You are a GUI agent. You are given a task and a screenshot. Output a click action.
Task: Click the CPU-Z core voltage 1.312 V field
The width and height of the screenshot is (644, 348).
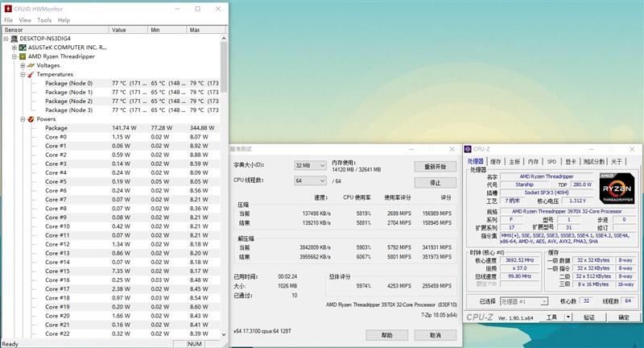coord(577,201)
